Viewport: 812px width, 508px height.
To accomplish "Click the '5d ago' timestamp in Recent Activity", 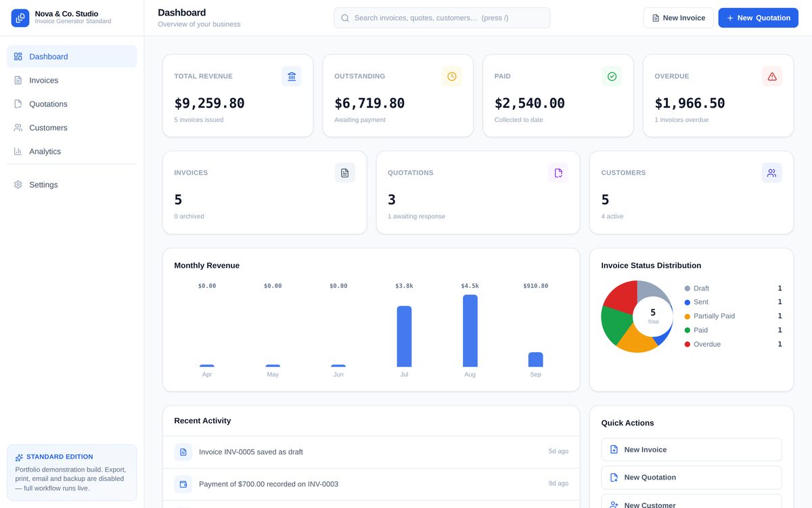I will click(558, 451).
